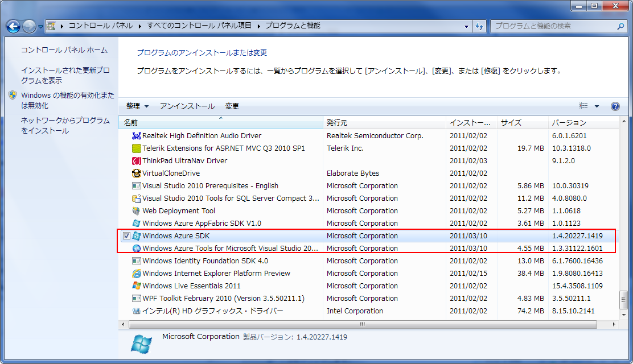Image resolution: width=633 pixels, height=364 pixels.
Task: Open the help question mark icon
Action: tap(615, 106)
